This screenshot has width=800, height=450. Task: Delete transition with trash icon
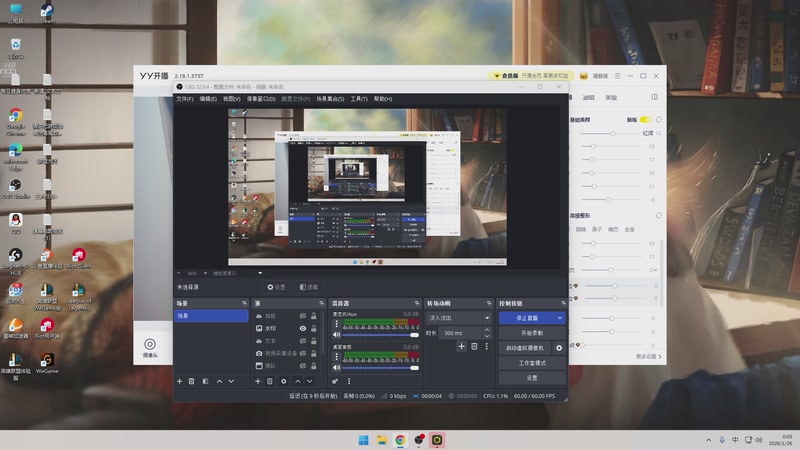coord(474,346)
